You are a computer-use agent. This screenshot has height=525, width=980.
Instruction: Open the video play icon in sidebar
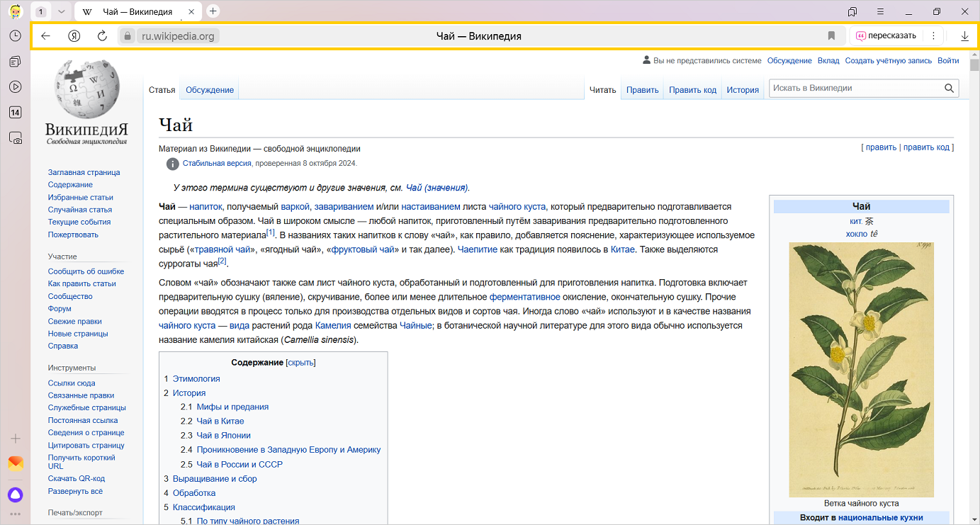pyautogui.click(x=15, y=87)
